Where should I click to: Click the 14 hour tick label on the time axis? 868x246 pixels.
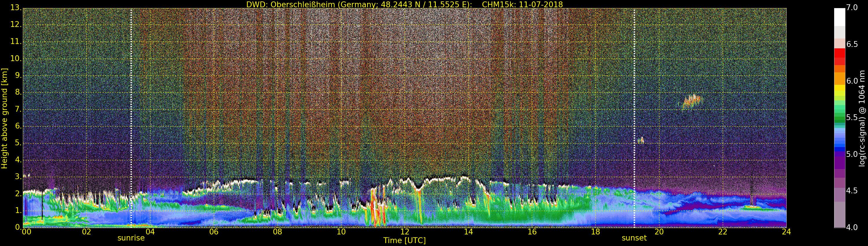click(468, 232)
